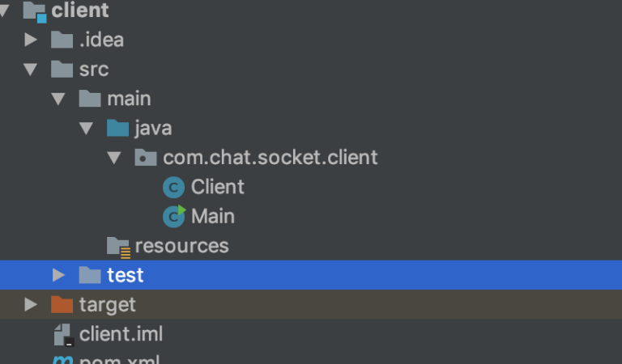Collapse the main folder arrow

[58, 99]
